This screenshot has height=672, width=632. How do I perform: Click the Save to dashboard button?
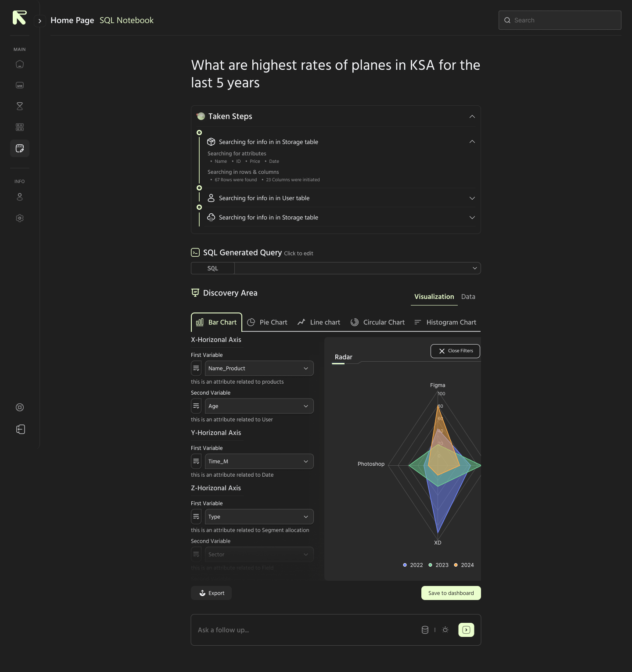[451, 593]
